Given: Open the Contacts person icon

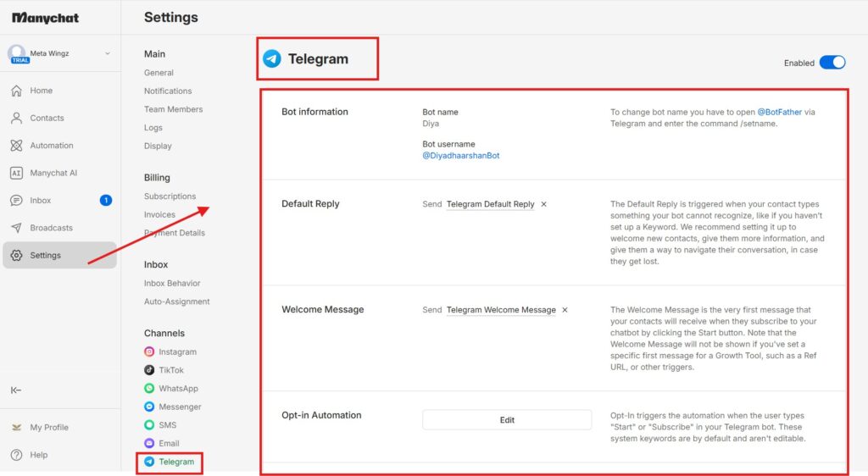Looking at the screenshot, I should click(x=17, y=118).
